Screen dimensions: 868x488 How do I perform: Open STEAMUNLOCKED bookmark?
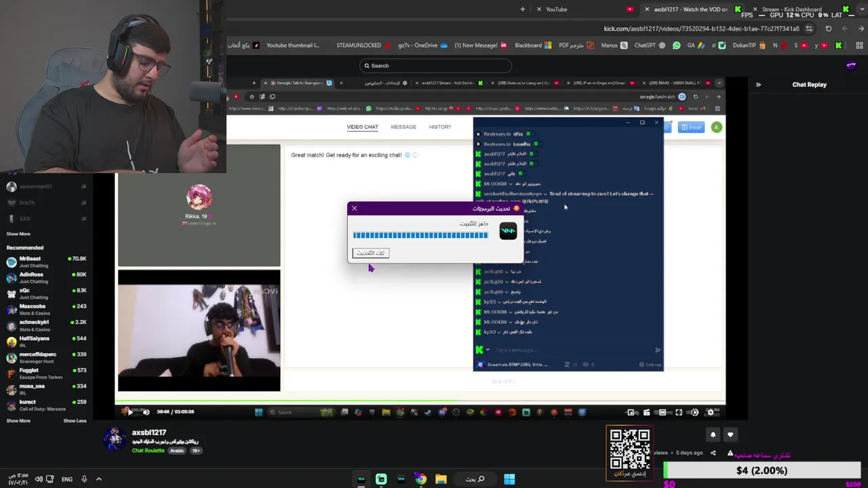(363, 45)
